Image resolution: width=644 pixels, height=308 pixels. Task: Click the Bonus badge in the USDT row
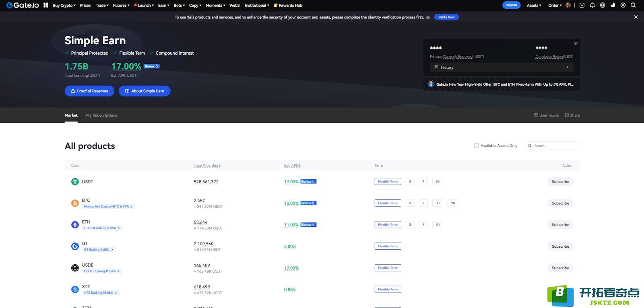coord(308,181)
